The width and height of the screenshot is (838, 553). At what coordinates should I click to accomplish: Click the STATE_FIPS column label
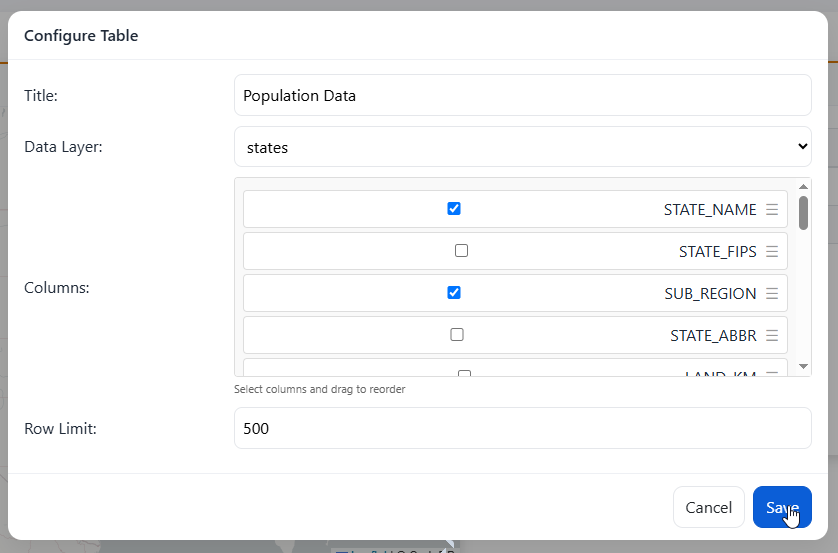(717, 252)
